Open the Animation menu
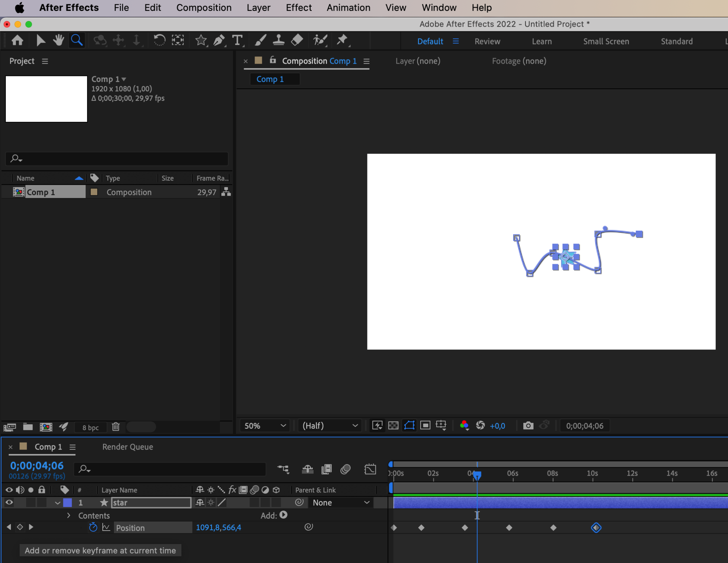The image size is (728, 563). 348,8
